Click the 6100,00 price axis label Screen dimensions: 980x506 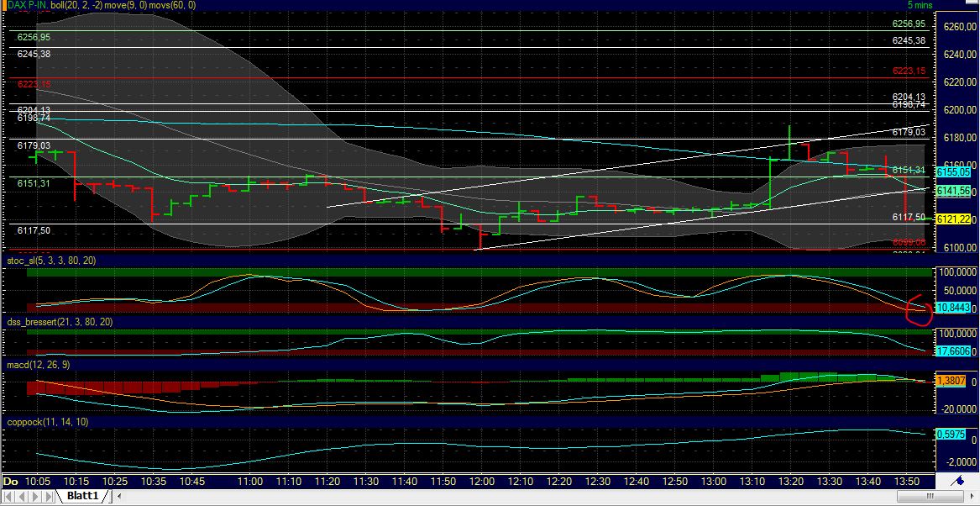[x=959, y=248]
